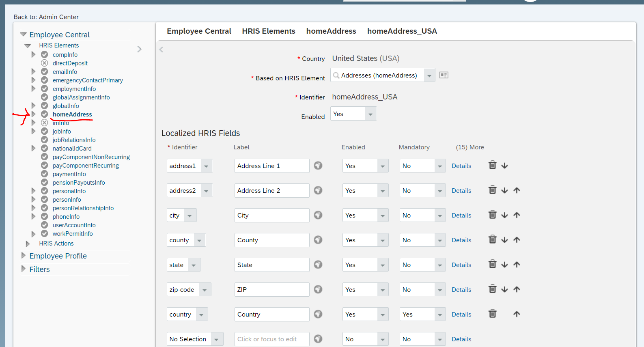Click (15) More column header
Screen dimensions: 644x347
tap(470, 147)
